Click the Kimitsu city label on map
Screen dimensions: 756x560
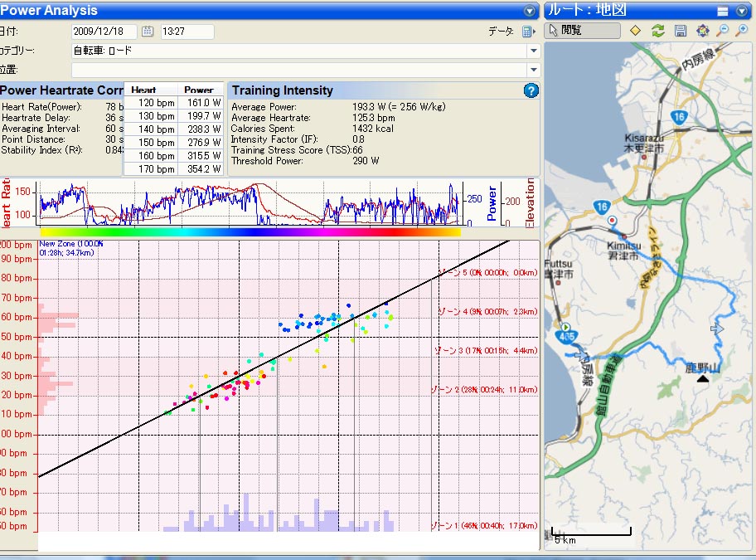click(623, 251)
